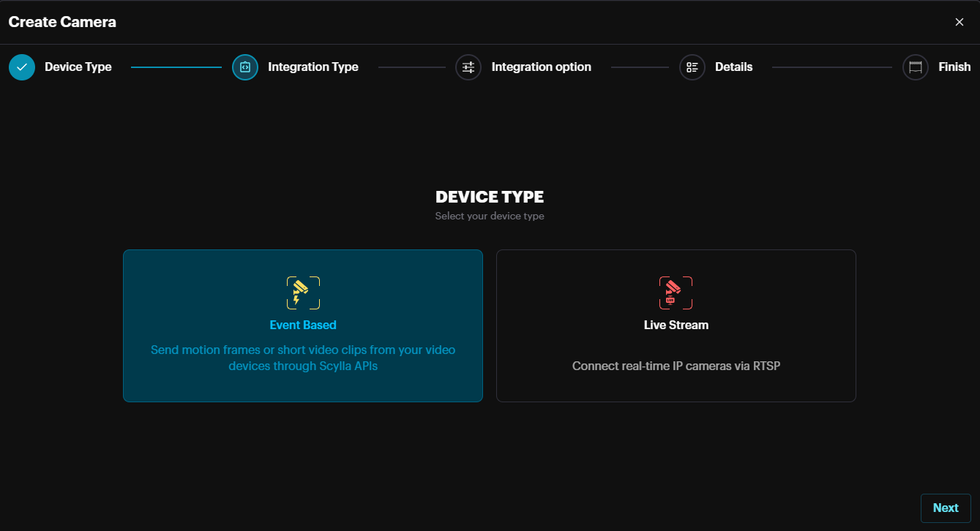Click the yellow Event Based camera icon
The image size is (980, 531).
pos(303,293)
